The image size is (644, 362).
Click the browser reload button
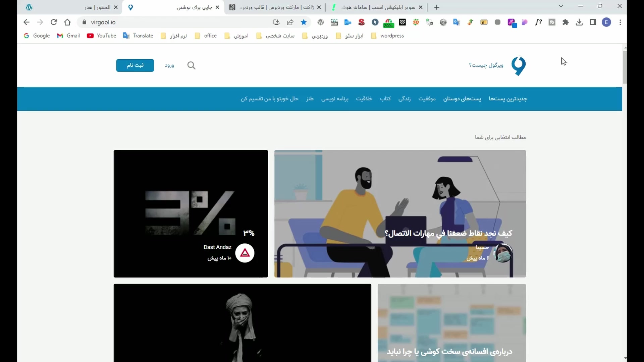coord(54,22)
